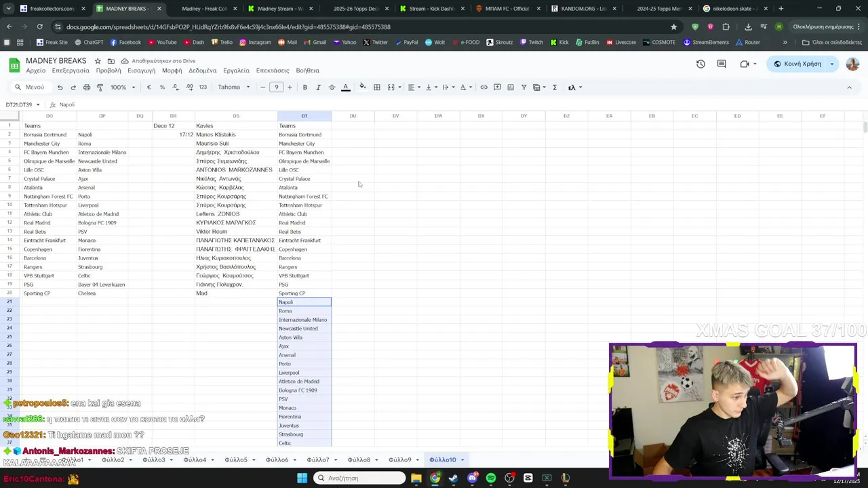Open Φύλλο10 sheet tab arrow menu
The image size is (868, 488).
[x=462, y=460]
